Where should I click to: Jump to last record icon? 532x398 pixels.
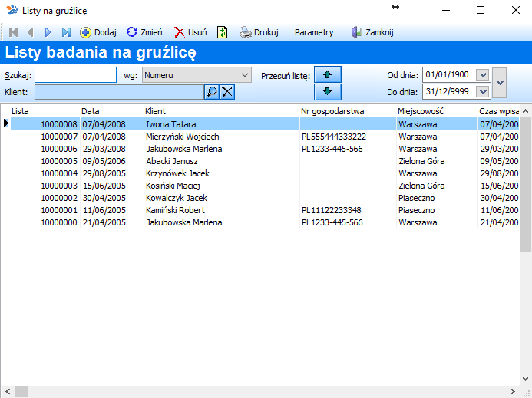pos(66,32)
